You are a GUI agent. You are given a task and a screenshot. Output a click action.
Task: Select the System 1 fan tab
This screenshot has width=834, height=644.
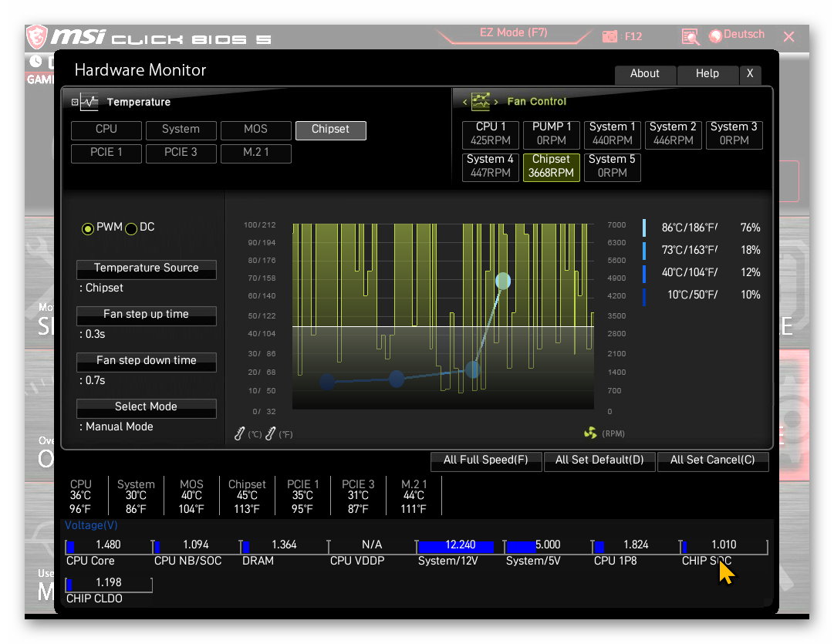click(x=613, y=134)
